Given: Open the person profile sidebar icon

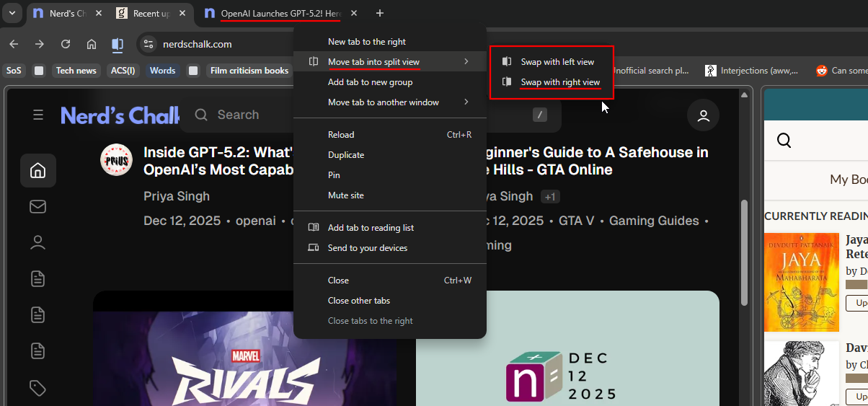Looking at the screenshot, I should coord(37,242).
